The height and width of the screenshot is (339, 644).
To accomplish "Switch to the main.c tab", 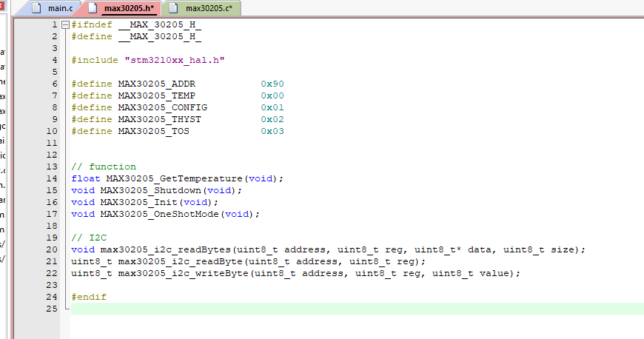I will point(59,9).
